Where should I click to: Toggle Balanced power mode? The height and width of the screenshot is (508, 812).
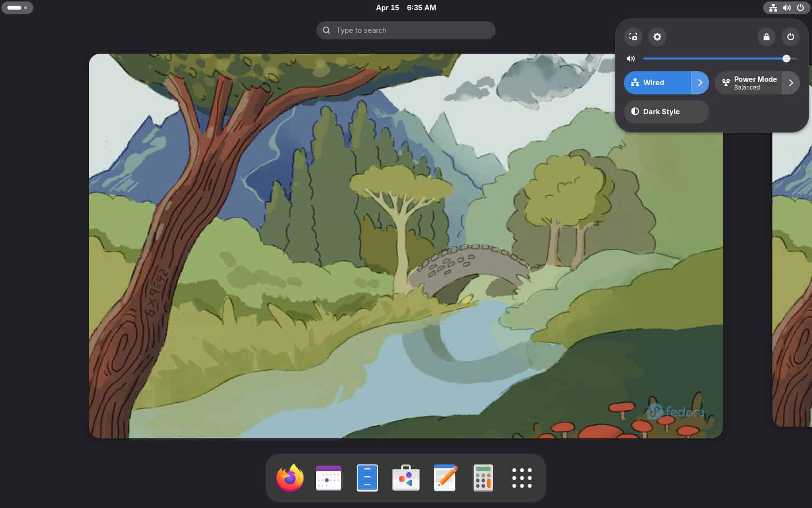749,82
